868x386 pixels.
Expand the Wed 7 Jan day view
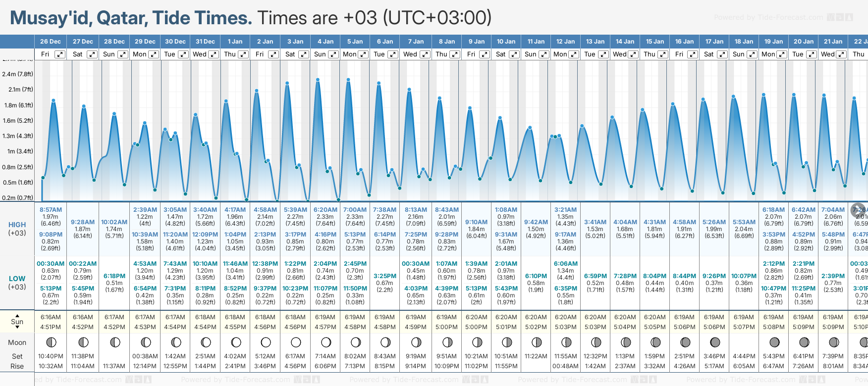[425, 54]
